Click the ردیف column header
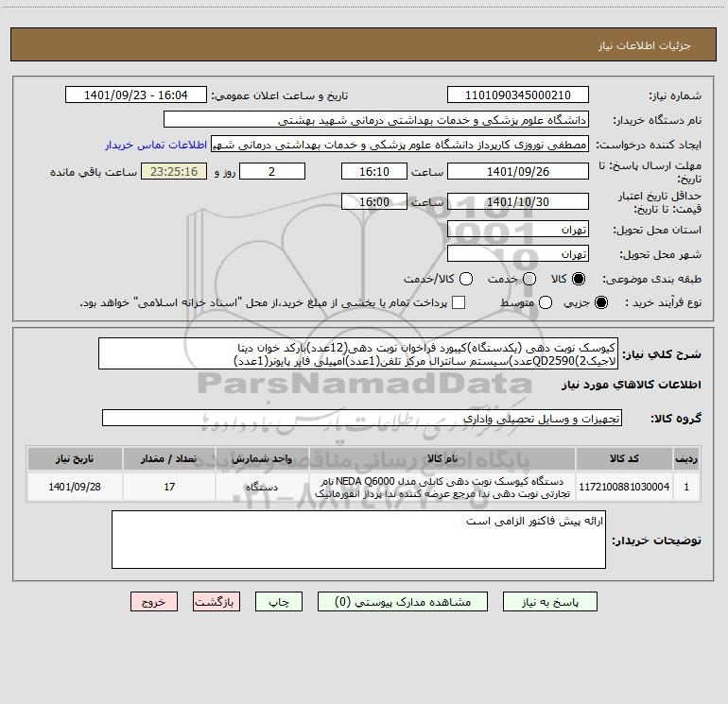The image size is (728, 704). (686, 458)
